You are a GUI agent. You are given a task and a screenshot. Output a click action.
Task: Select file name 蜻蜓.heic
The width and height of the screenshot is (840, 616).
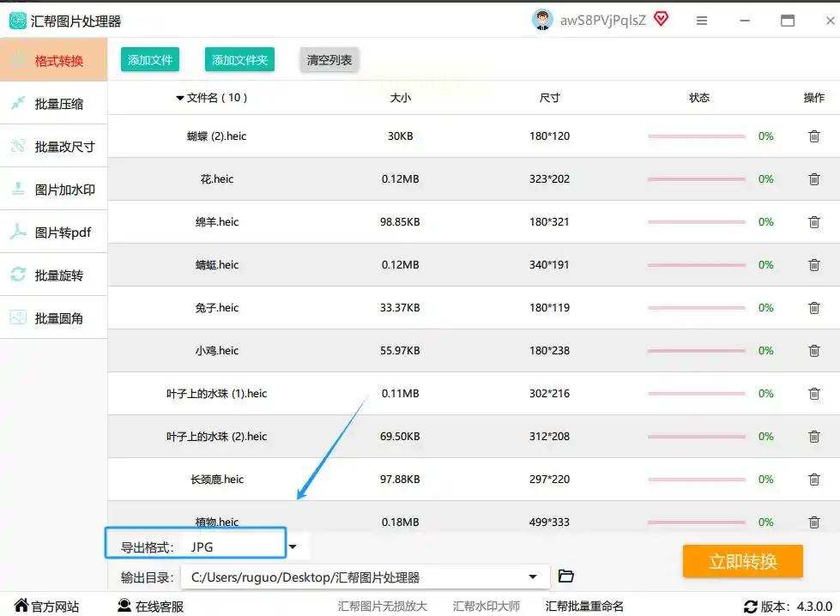pyautogui.click(x=216, y=264)
